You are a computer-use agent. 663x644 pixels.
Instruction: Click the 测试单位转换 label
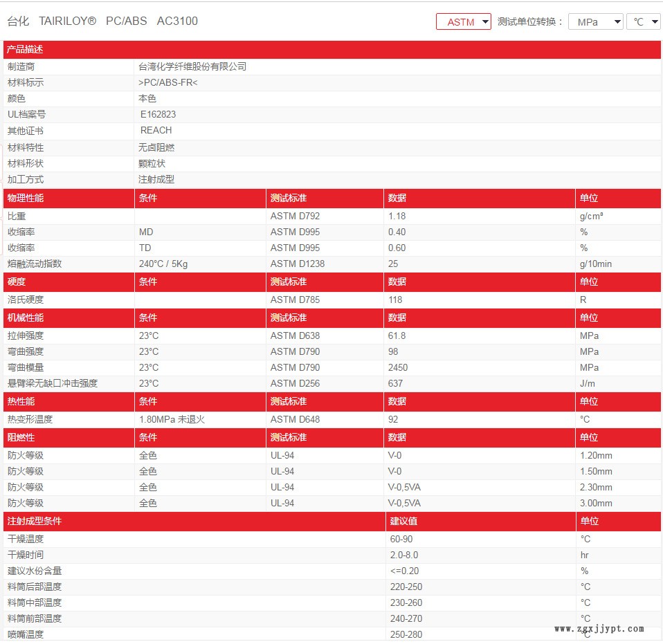pyautogui.click(x=530, y=21)
